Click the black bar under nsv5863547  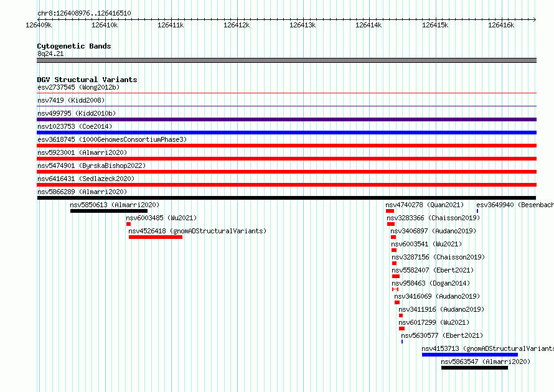coord(474,368)
